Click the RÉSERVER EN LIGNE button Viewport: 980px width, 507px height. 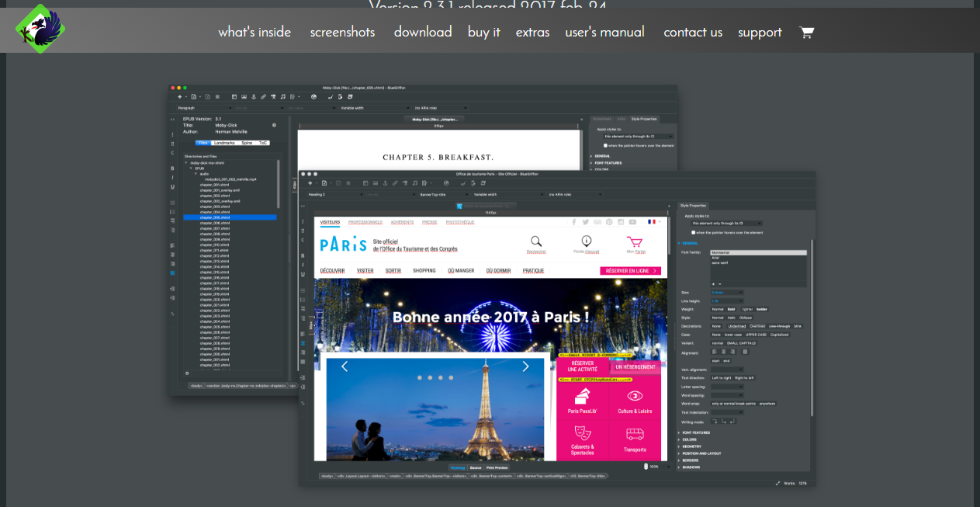[x=631, y=271]
